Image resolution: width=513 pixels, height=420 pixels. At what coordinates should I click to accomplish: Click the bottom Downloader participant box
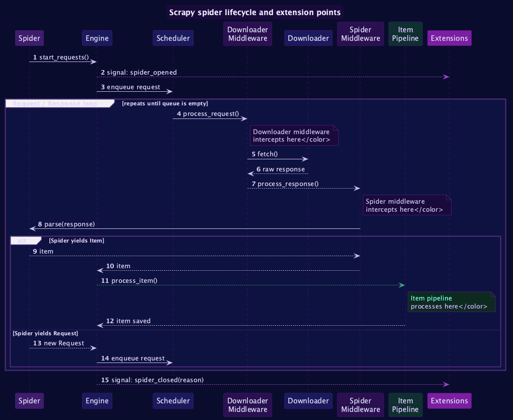pos(308,401)
